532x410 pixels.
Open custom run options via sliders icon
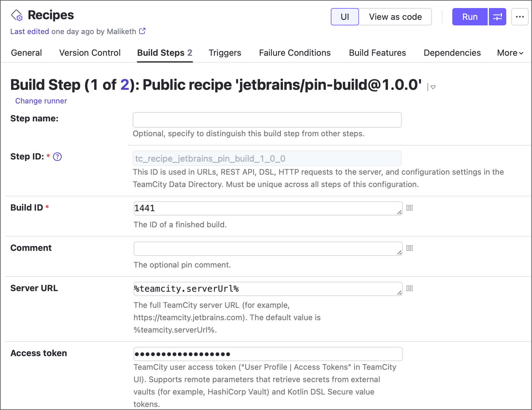pyautogui.click(x=497, y=17)
